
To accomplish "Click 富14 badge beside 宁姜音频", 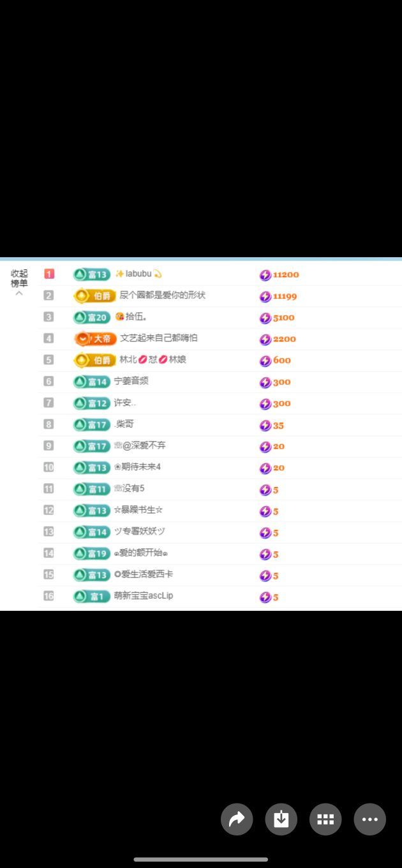I will [92, 382].
